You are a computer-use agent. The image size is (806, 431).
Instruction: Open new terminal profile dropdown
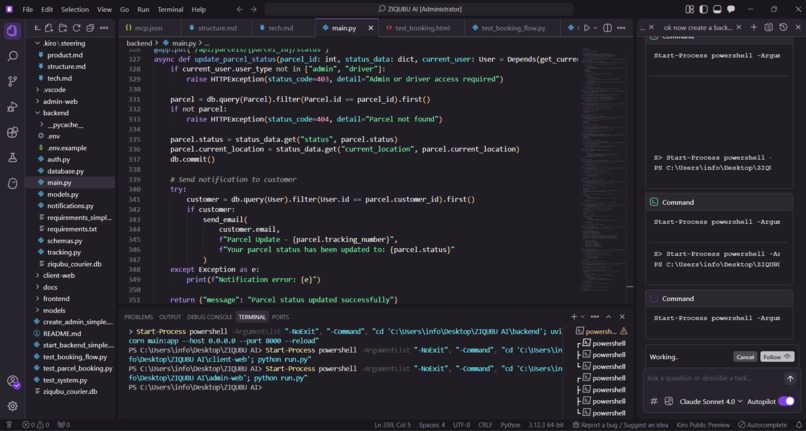click(x=582, y=317)
